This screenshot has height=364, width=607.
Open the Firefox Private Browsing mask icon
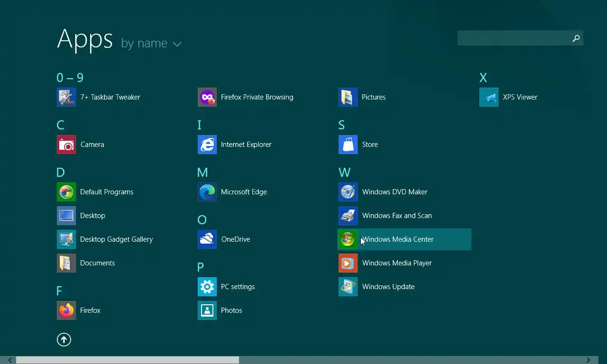(207, 97)
